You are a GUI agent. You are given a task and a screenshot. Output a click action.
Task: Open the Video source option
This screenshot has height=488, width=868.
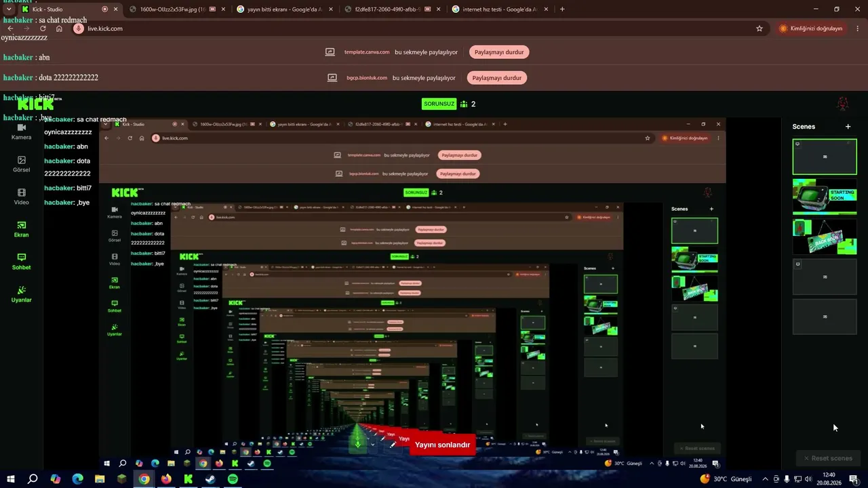(x=21, y=197)
